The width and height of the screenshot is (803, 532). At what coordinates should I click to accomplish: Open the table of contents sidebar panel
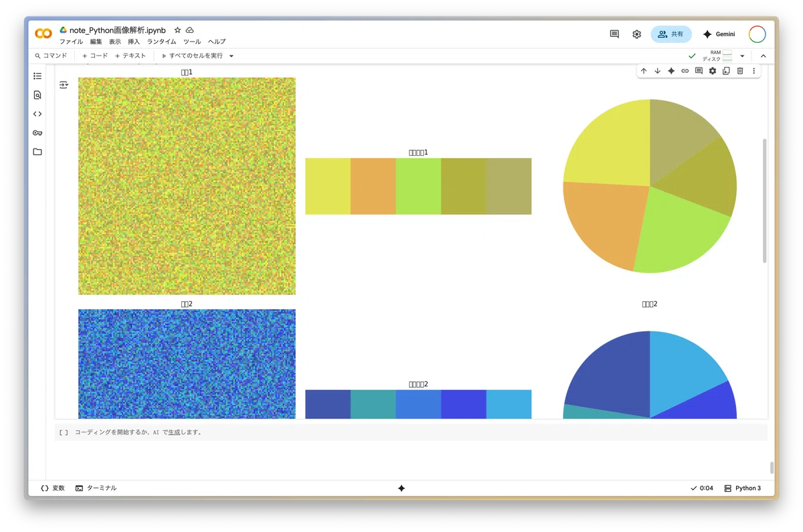point(37,76)
